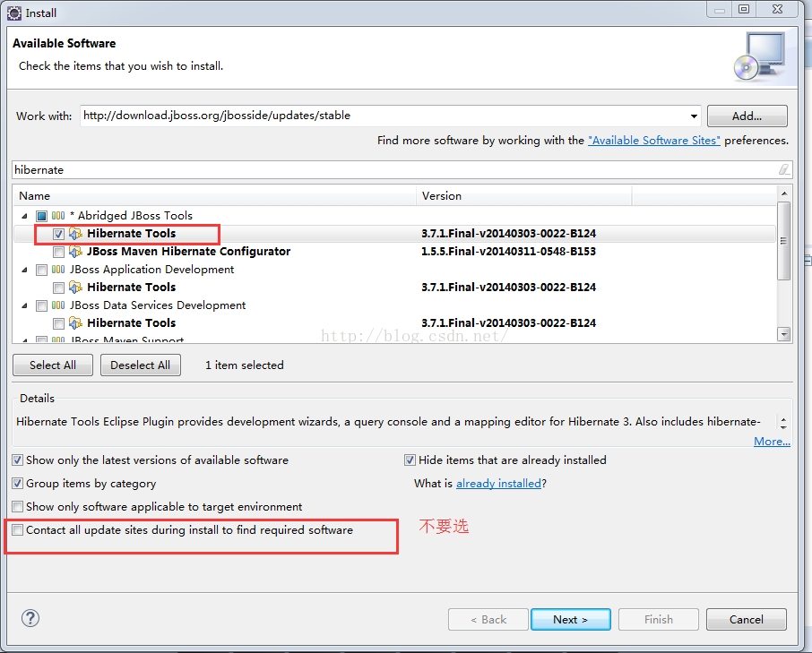Maximize the Install dialog window
The width and height of the screenshot is (812, 653).
(744, 9)
